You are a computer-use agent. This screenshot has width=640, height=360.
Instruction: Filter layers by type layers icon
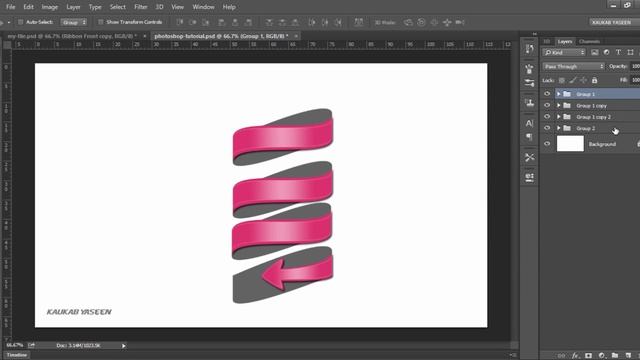point(618,52)
